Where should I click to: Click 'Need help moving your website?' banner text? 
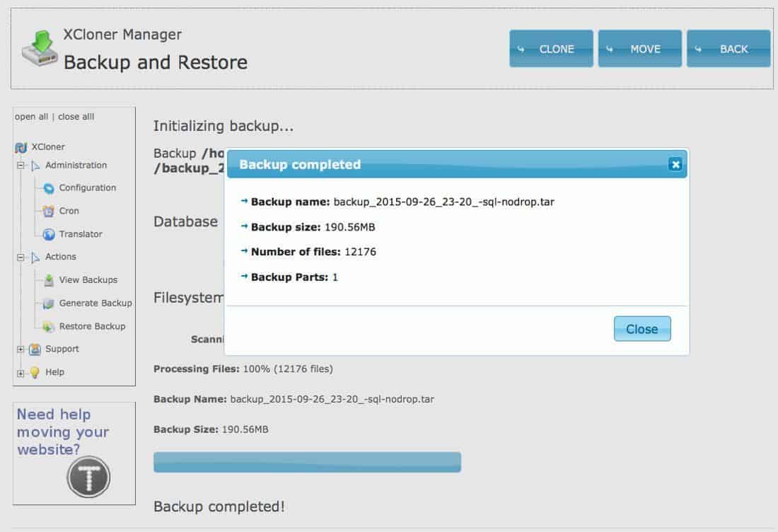[62, 432]
